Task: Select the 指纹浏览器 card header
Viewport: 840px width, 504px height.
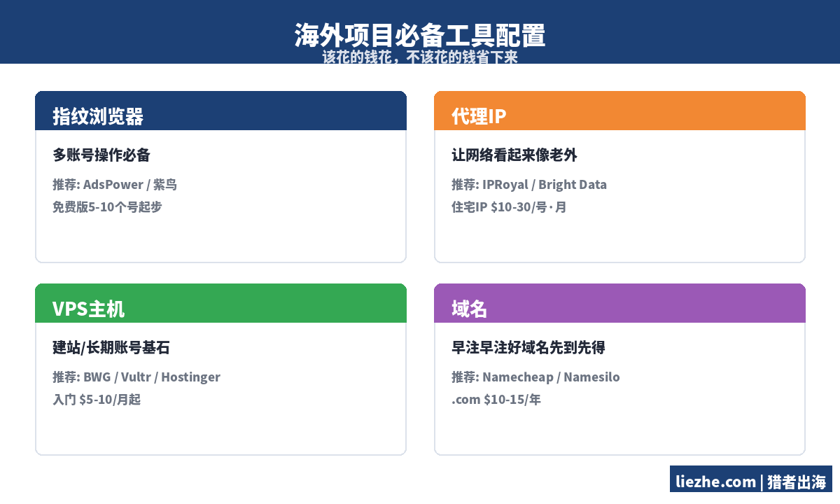Action: [220, 111]
